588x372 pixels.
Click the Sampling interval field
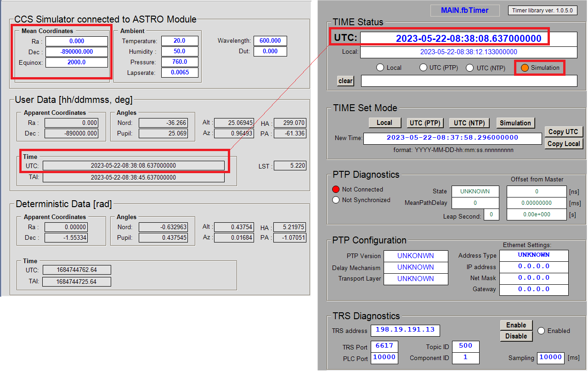(550, 358)
